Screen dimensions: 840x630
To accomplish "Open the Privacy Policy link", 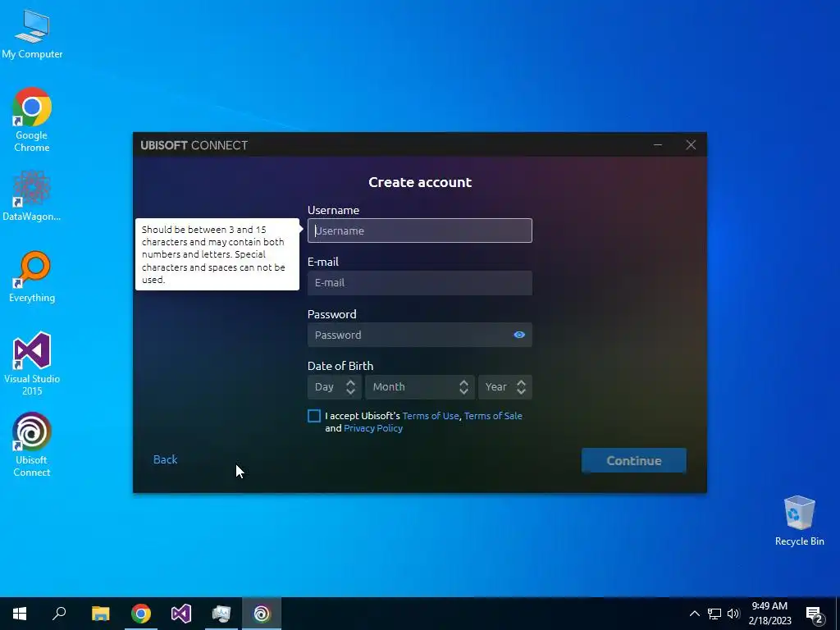I will (373, 428).
